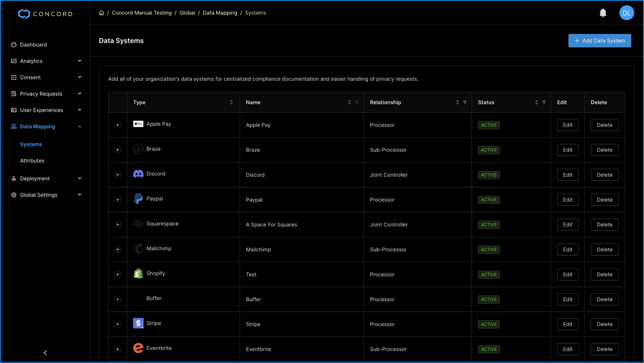Toggle Name column sort arrows
The width and height of the screenshot is (644, 363).
tap(349, 102)
